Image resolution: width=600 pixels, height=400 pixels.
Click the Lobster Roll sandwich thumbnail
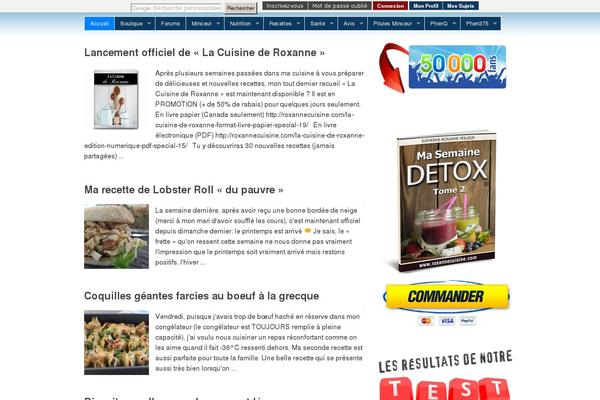pos(116,237)
